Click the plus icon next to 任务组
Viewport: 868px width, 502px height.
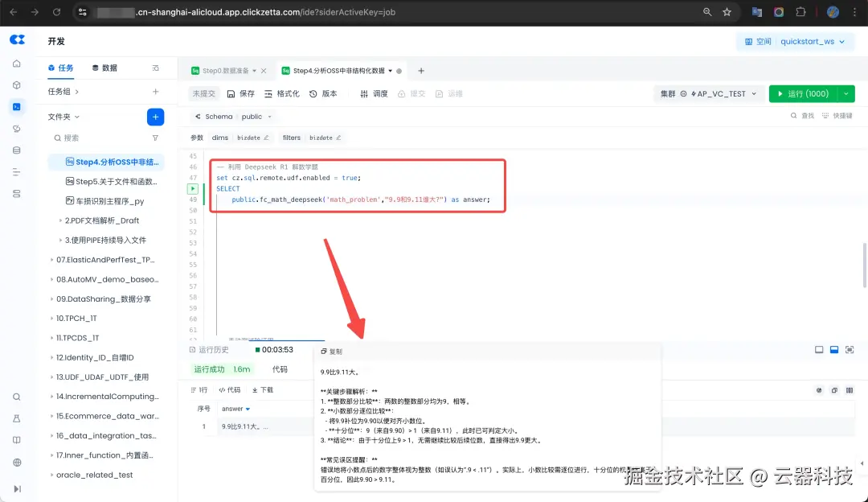tap(156, 92)
